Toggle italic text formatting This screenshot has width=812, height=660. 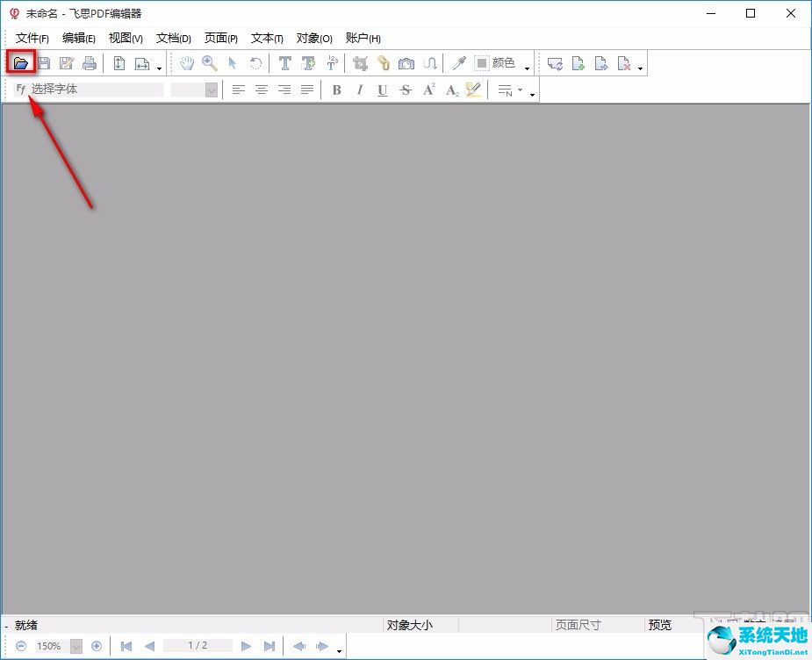pyautogui.click(x=359, y=90)
